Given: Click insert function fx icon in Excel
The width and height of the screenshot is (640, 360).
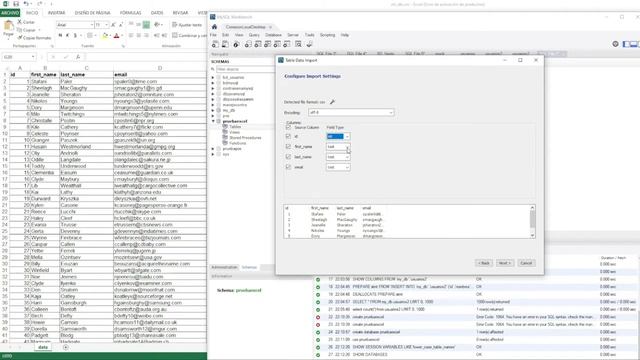Looking at the screenshot, I should coord(78,57).
